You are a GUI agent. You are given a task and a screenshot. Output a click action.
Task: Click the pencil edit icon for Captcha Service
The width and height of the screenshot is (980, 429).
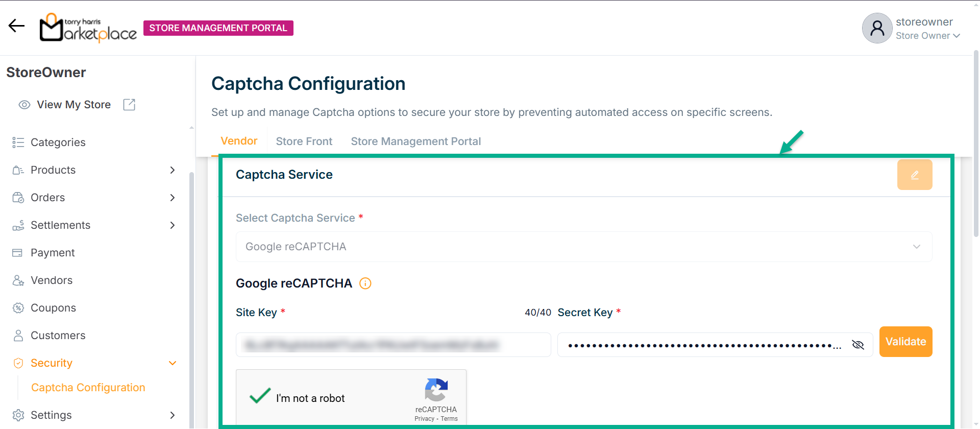914,175
